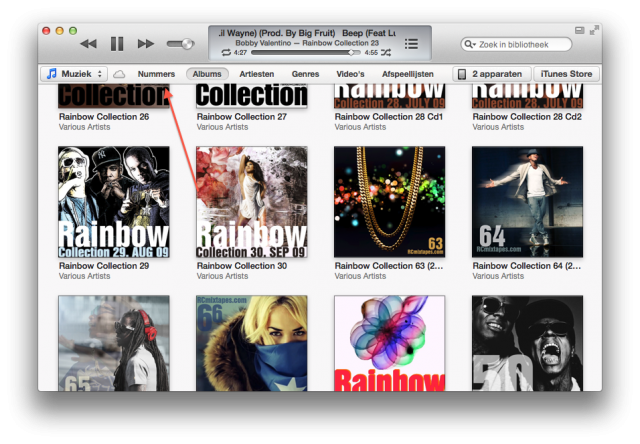
Task: Toggle shuffle icon in now playing display
Action: 386,53
